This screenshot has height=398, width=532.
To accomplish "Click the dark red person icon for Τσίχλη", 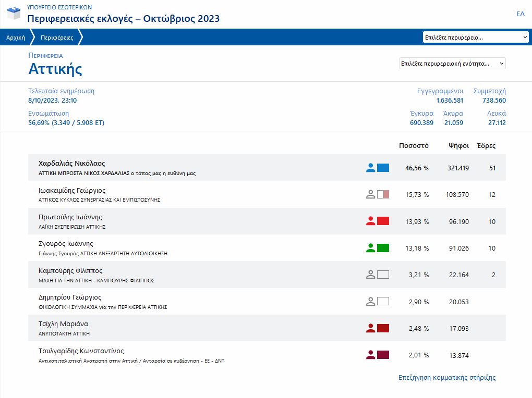I will (x=370, y=328).
